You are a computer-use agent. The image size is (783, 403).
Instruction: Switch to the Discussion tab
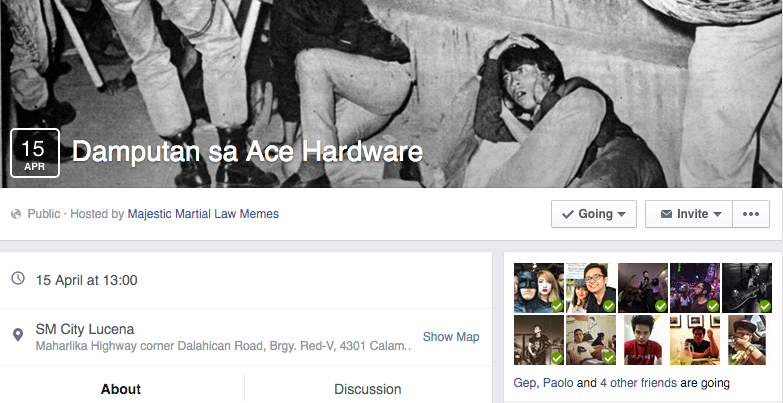367,389
